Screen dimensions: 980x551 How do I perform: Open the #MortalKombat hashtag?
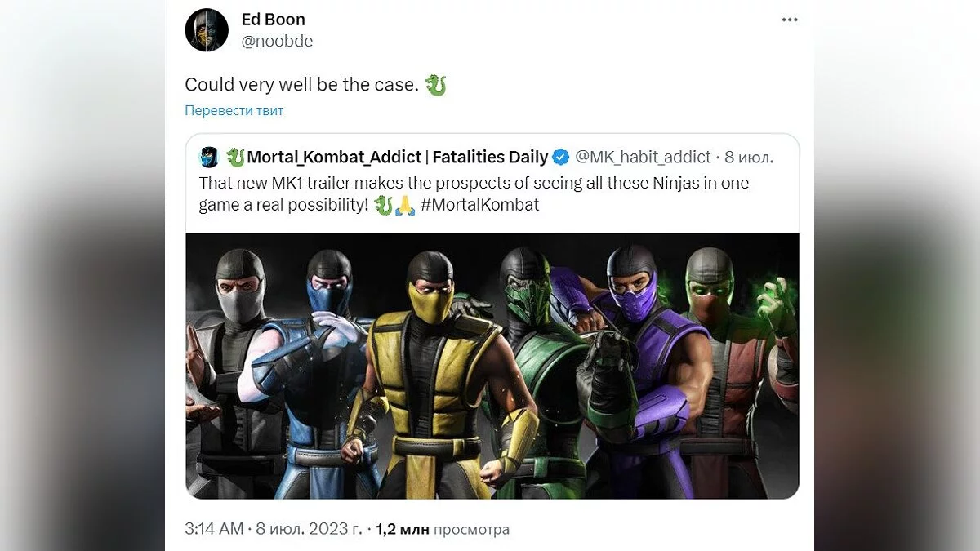[480, 205]
